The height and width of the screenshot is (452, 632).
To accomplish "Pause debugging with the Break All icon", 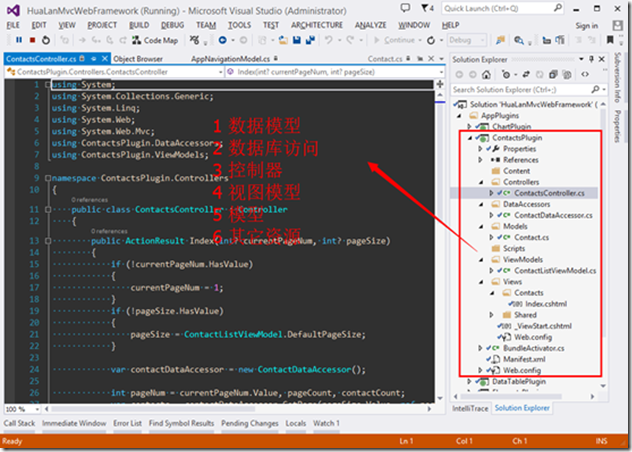I will click(x=19, y=40).
